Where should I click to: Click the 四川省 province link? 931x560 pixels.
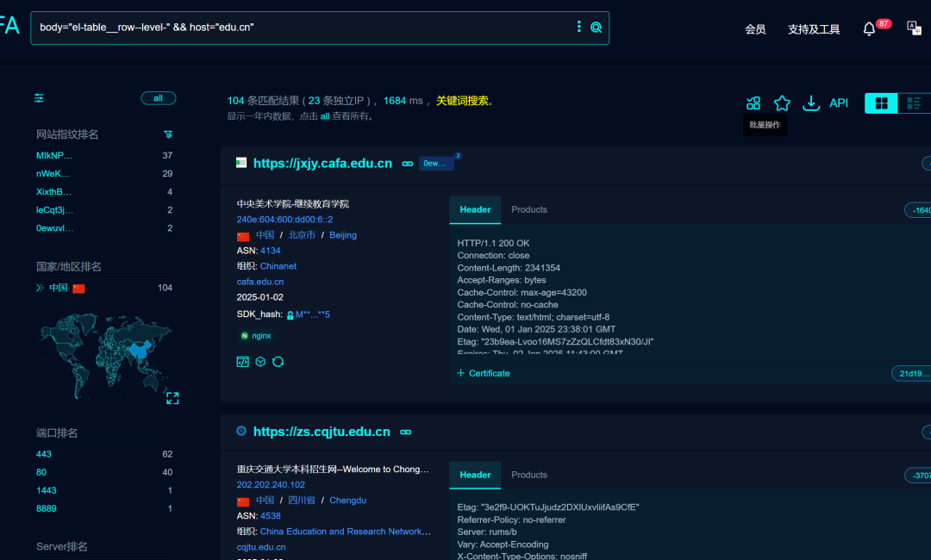(x=302, y=500)
